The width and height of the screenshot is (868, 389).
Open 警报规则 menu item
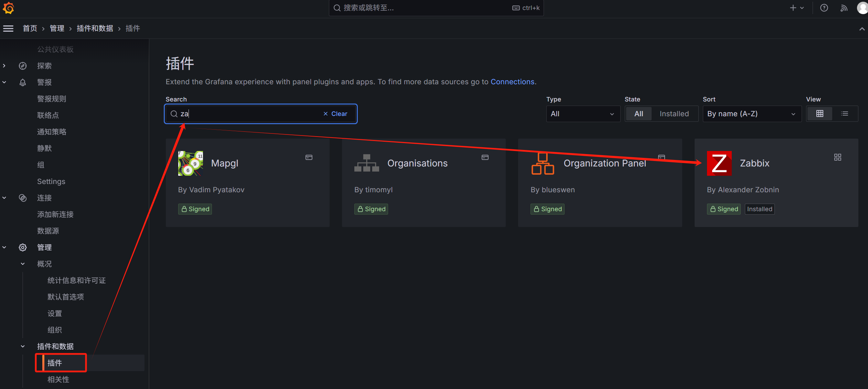pos(52,99)
